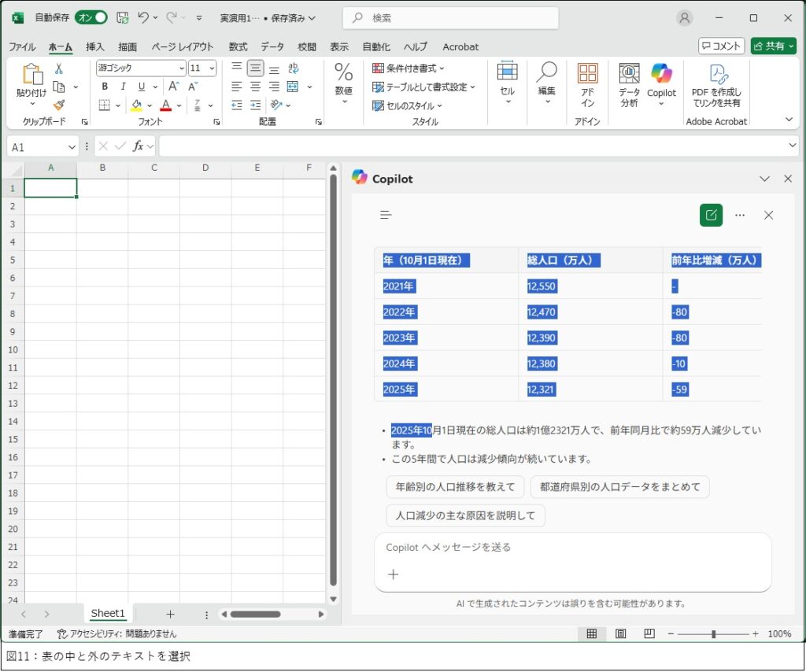Click the zoom slider in status bar
The height and width of the screenshot is (672, 806).
click(713, 634)
